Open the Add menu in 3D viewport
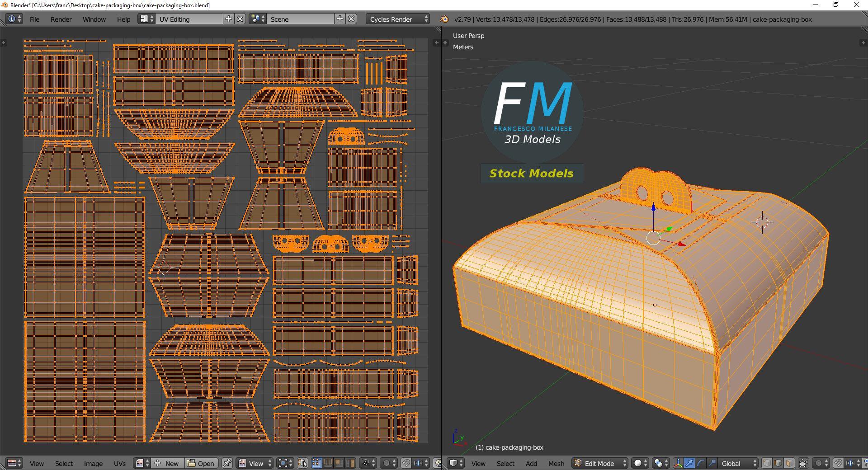868x470 pixels. [531, 463]
